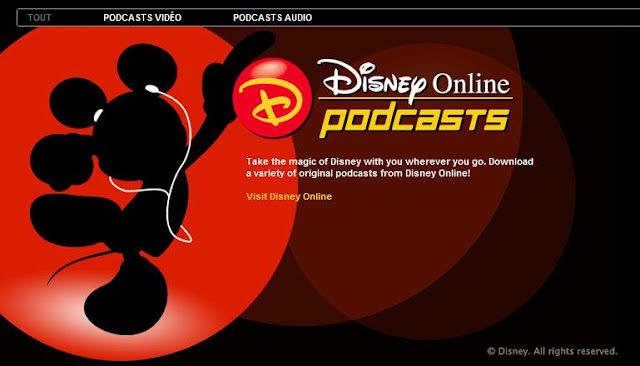The image size is (640, 366).
Task: Switch to the PODCASTS VIDÉO tab
Action: 142,18
